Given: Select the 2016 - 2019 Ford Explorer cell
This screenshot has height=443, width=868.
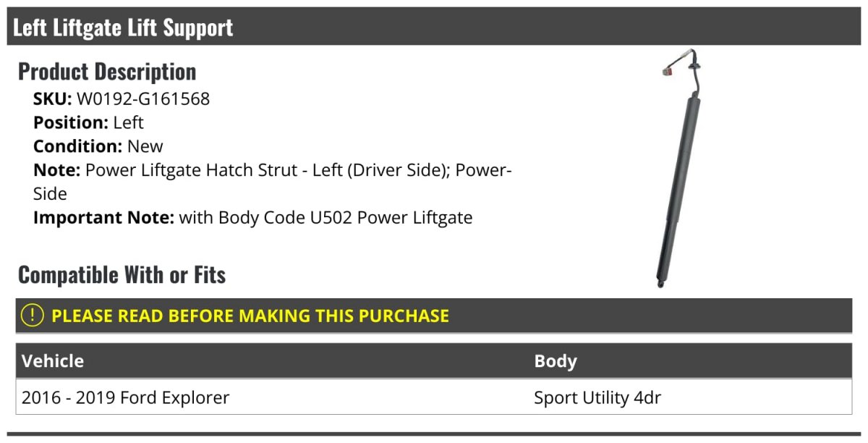Looking at the screenshot, I should tap(126, 397).
